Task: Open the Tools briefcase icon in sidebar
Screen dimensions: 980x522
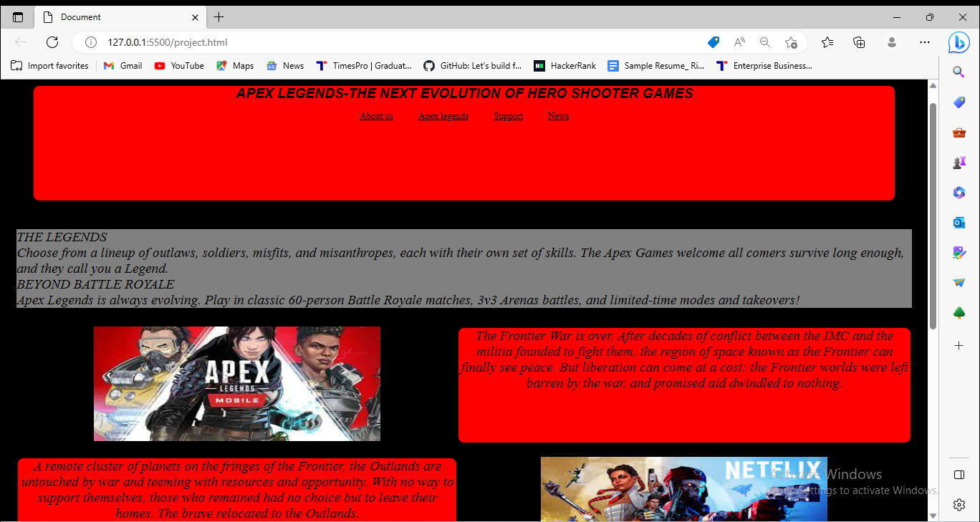Action: point(959,132)
